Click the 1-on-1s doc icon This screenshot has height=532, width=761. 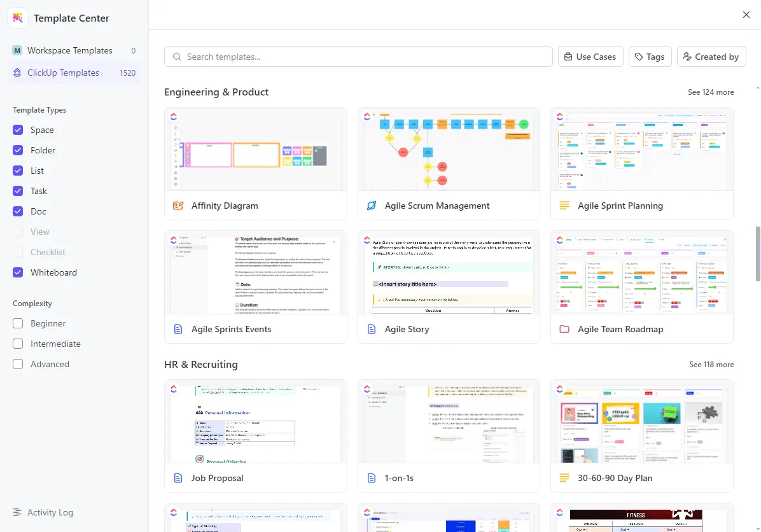pyautogui.click(x=372, y=478)
